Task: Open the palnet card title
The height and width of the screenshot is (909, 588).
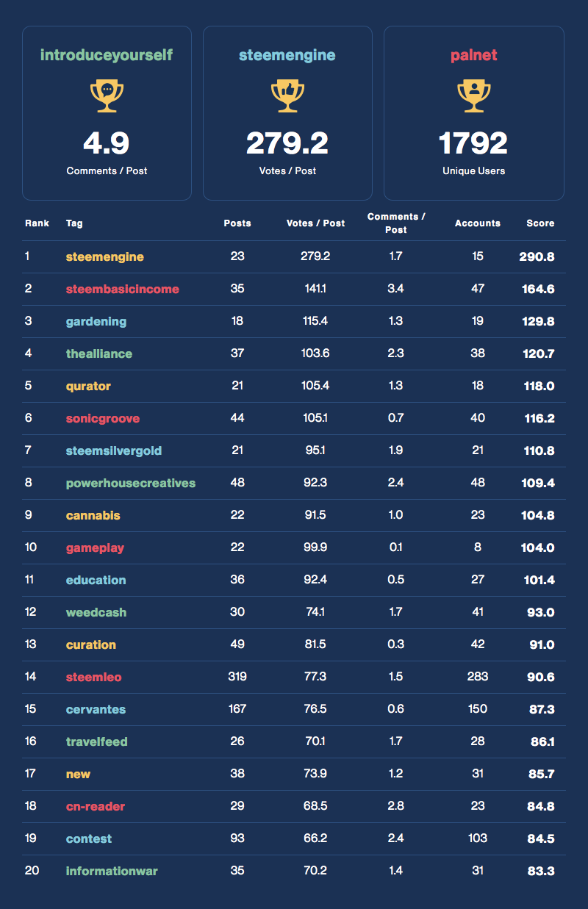Action: pyautogui.click(x=474, y=55)
